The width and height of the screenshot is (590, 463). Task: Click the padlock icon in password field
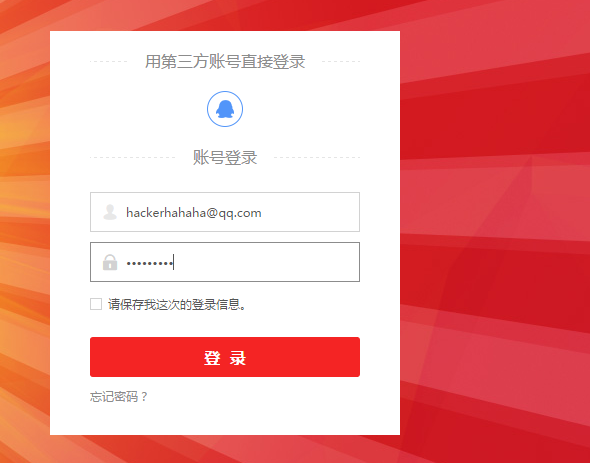[110, 262]
